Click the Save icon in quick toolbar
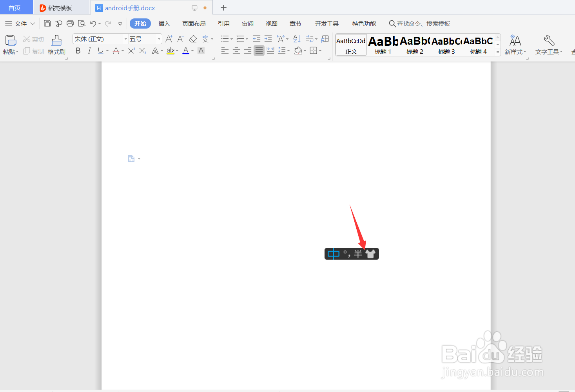The width and height of the screenshot is (575, 392). 47,23
